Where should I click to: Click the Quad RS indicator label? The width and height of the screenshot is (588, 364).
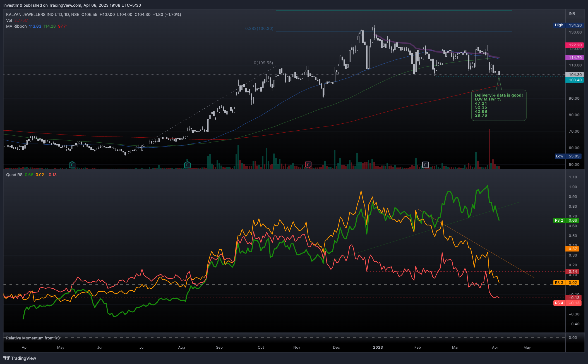click(14, 175)
